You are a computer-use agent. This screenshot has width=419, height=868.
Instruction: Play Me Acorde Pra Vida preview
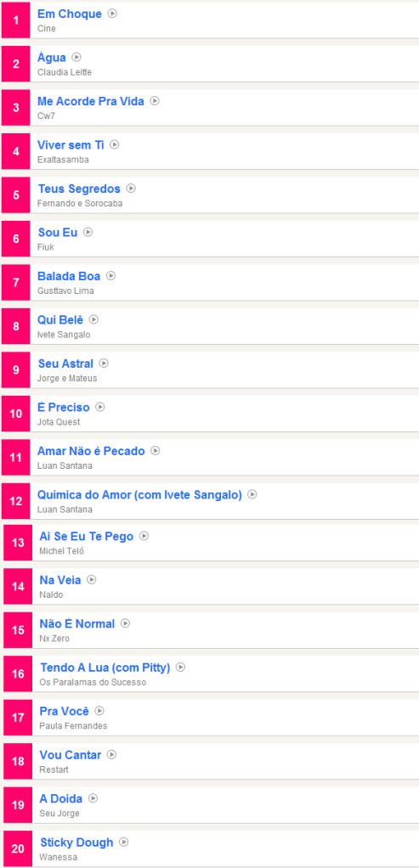click(155, 101)
